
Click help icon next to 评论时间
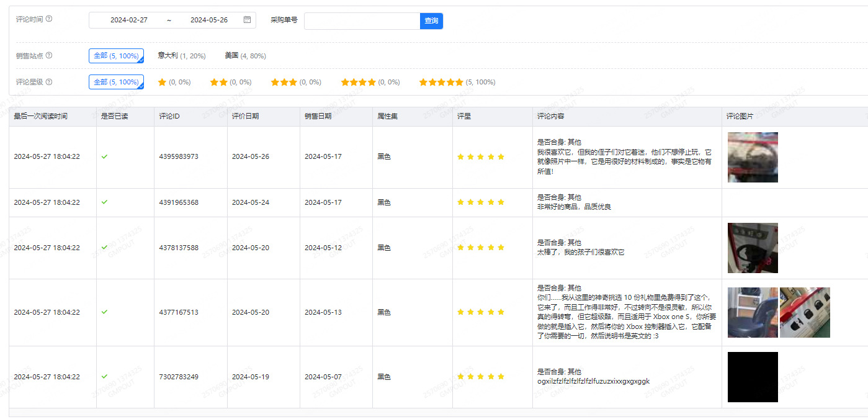pyautogui.click(x=49, y=19)
